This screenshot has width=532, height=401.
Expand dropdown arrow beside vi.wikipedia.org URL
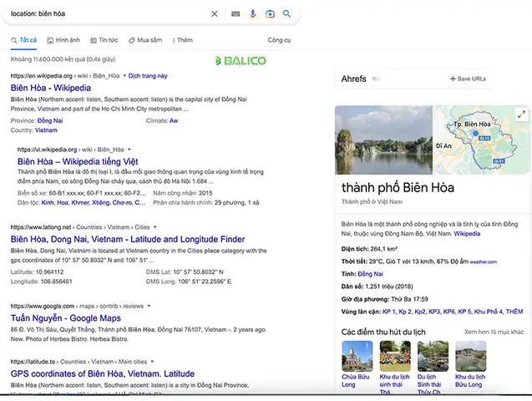(x=129, y=150)
